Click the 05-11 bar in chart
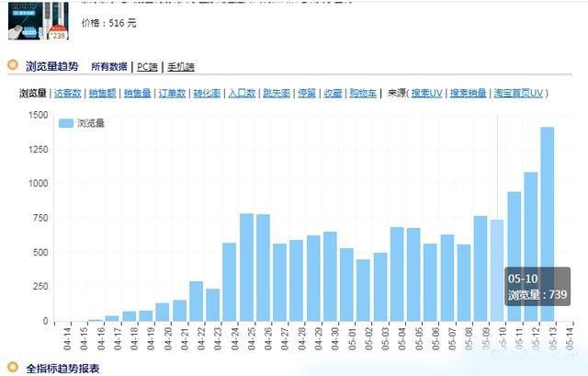The image size is (588, 376). tap(514, 256)
